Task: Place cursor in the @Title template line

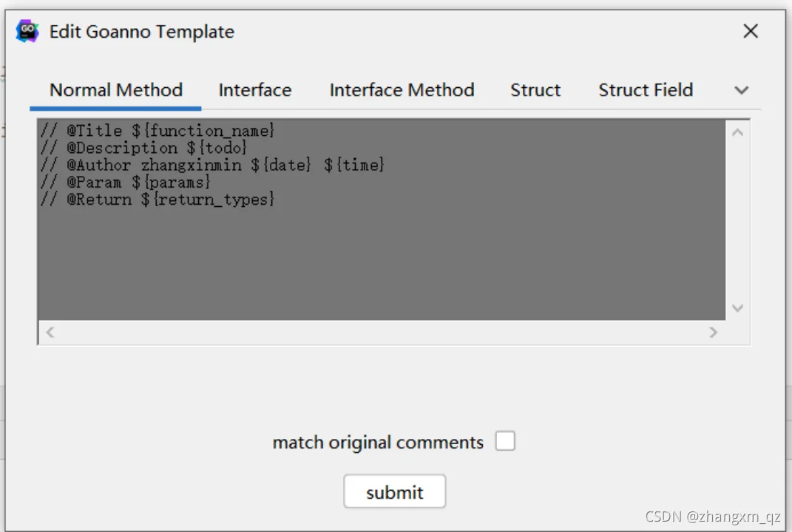Action: coord(158,131)
